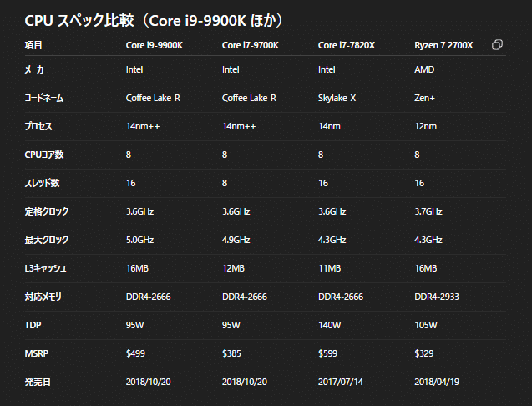Click the 'L3キャッシュ' row label
This screenshot has height=406, width=532.
pos(45,268)
